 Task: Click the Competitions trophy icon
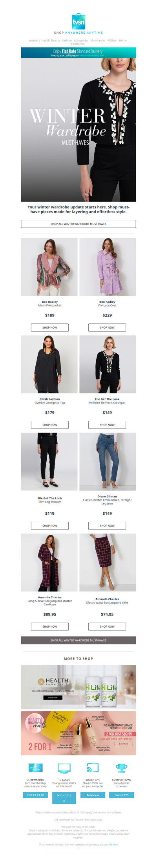coord(121,768)
